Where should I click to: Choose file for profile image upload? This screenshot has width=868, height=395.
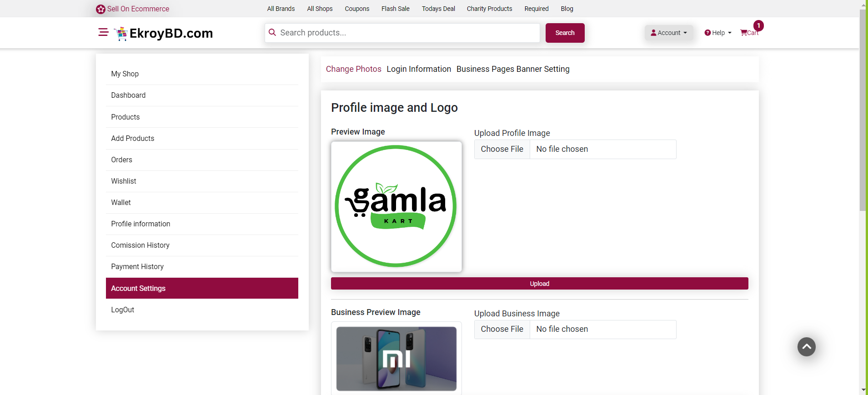coord(502,149)
